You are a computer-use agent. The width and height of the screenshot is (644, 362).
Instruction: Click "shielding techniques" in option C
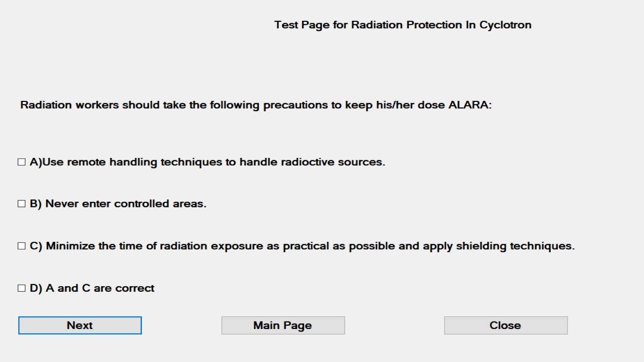pyautogui.click(x=515, y=246)
